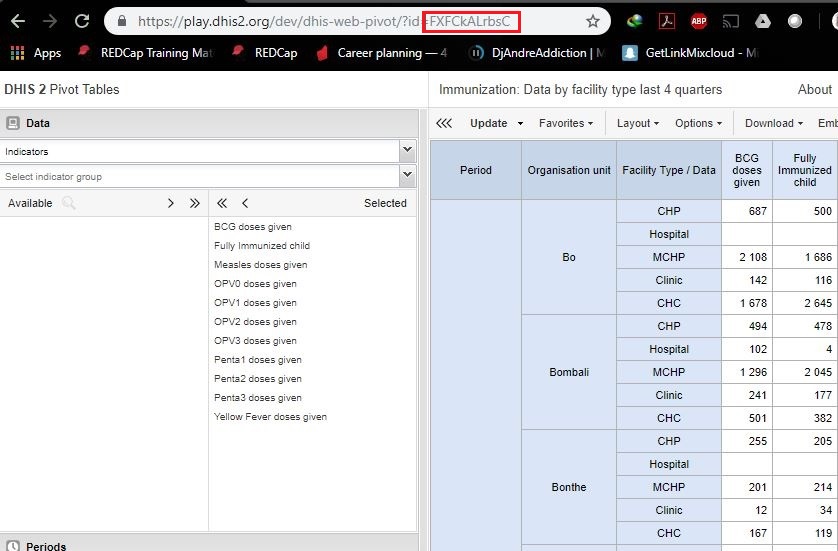Screen dimensions: 838x551
Task: Open the Update dropdown arrow
Action: pos(520,124)
